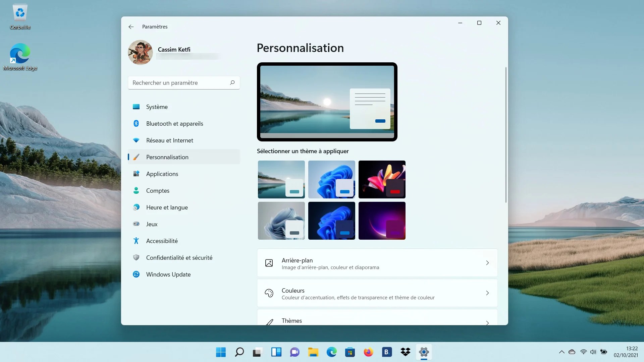This screenshot has height=362, width=644.
Task: Click the Système monitor icon
Action: click(136, 107)
